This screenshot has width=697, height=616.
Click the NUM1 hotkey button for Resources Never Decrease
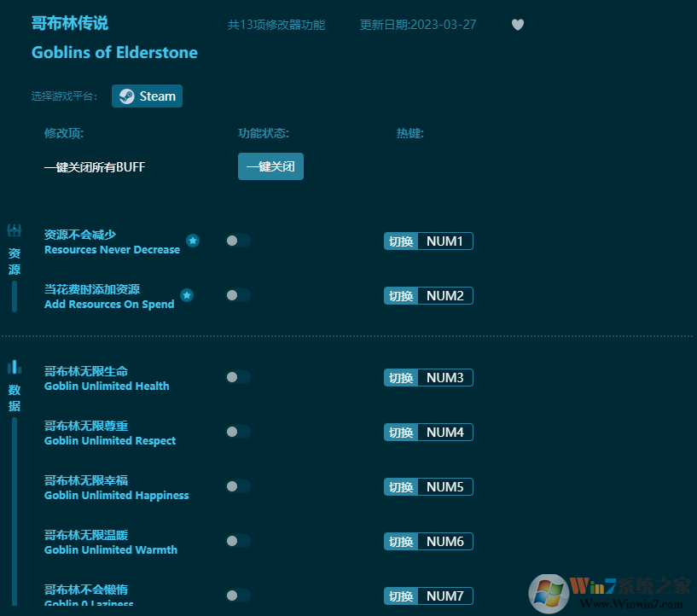428,241
